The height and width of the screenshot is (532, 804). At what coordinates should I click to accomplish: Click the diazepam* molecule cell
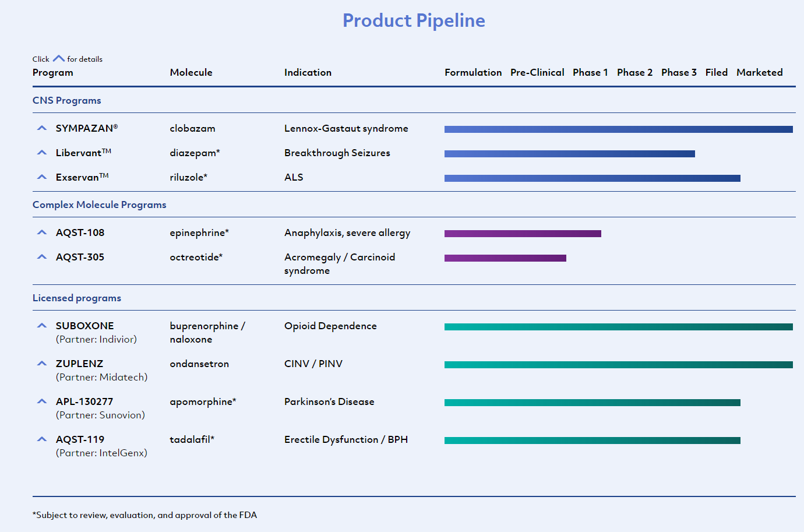click(x=195, y=153)
